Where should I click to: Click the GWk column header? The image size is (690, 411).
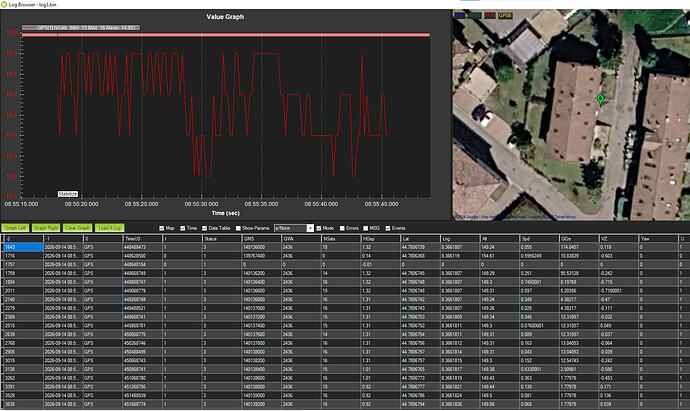click(x=301, y=239)
